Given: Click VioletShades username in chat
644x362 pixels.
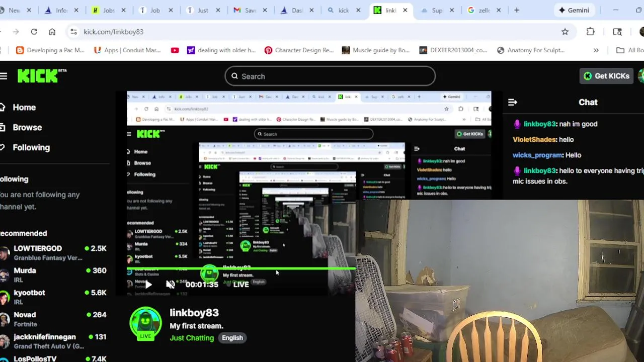Looking at the screenshot, I should click(x=534, y=139).
